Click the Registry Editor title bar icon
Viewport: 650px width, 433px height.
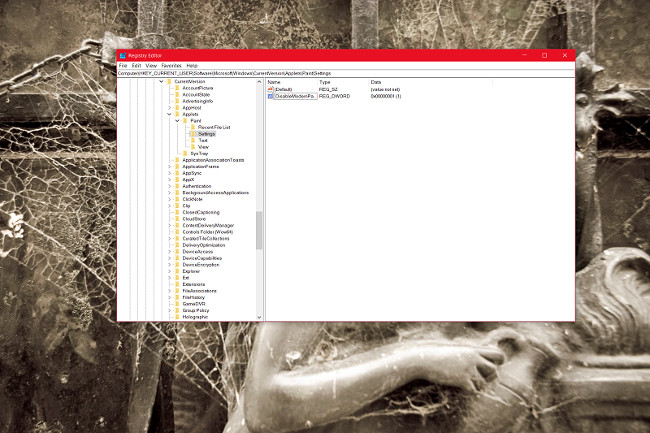(x=122, y=55)
